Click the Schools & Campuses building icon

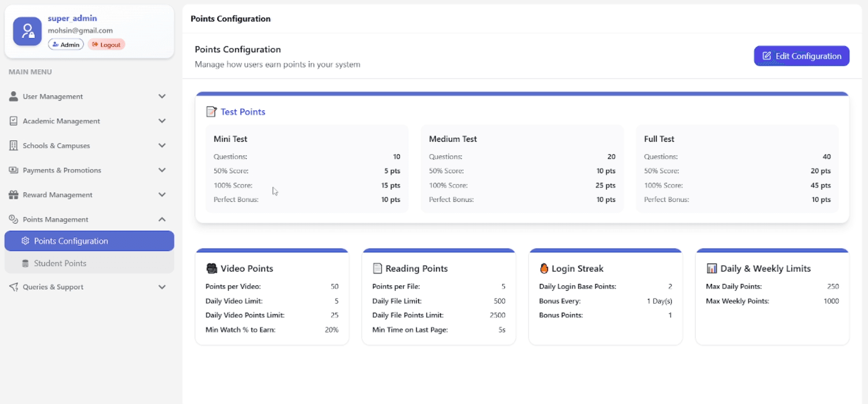click(13, 146)
